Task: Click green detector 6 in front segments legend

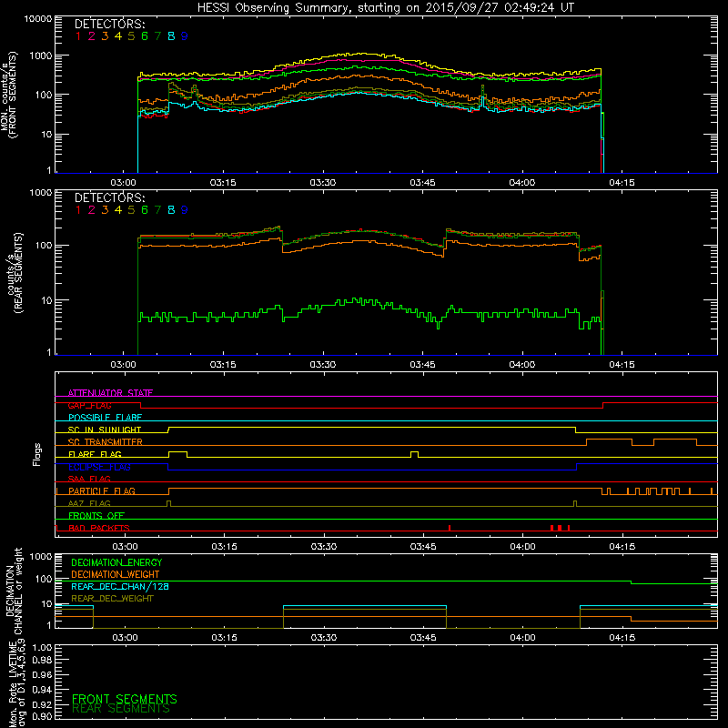Action: (145, 36)
